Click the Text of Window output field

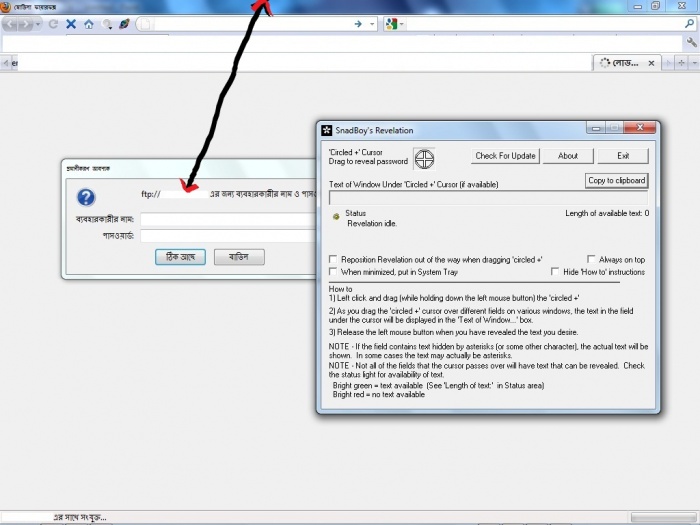488,198
